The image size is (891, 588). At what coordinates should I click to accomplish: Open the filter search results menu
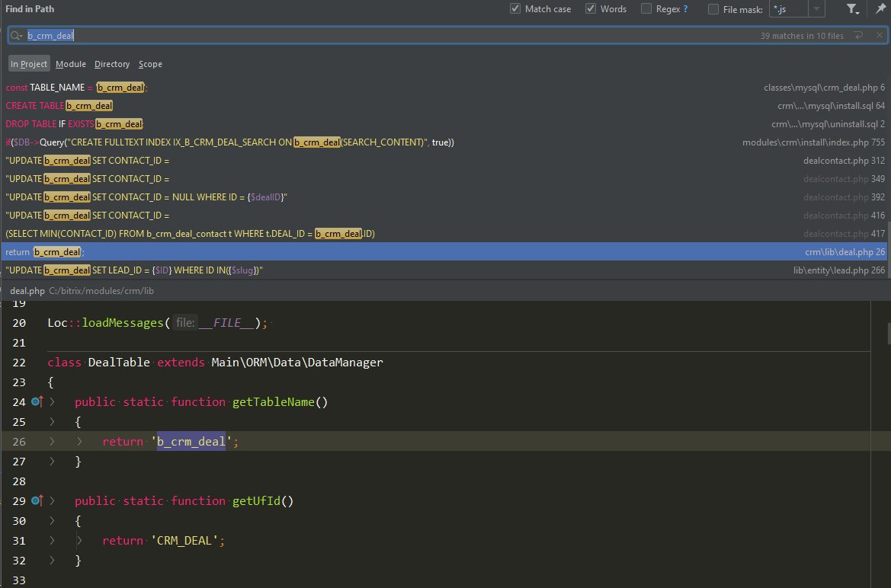click(x=853, y=9)
